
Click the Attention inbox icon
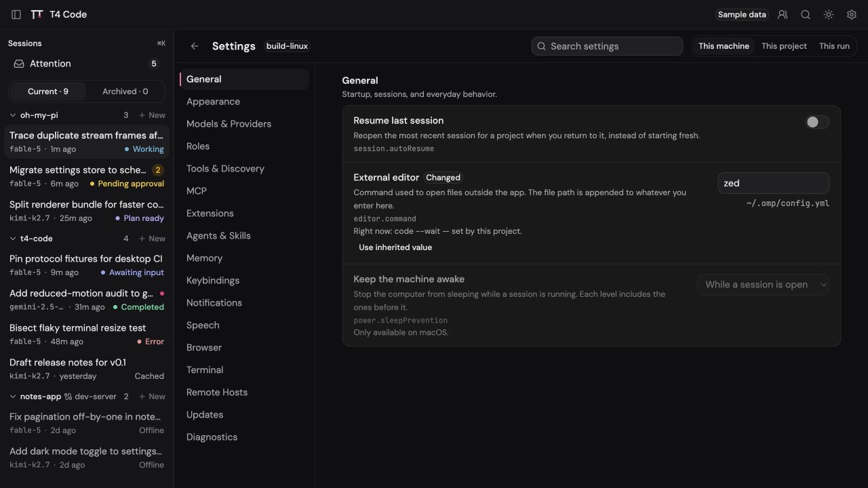(19, 64)
